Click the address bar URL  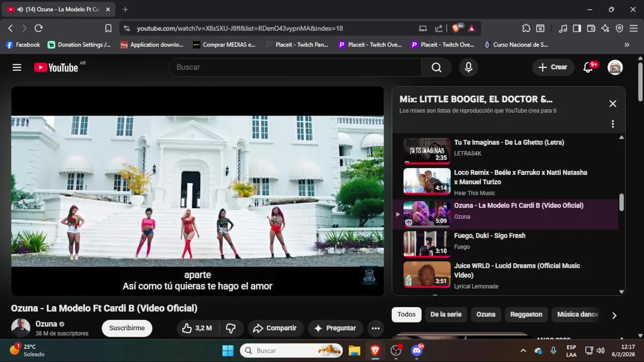(x=239, y=29)
